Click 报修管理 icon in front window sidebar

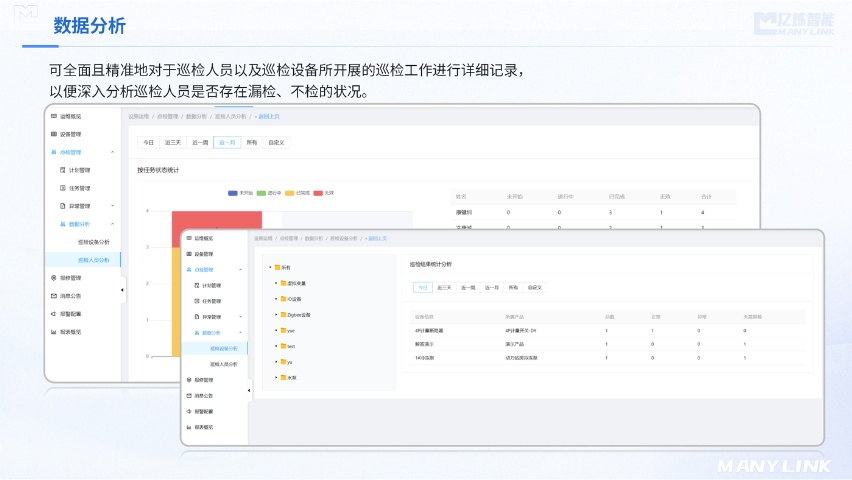click(189, 380)
